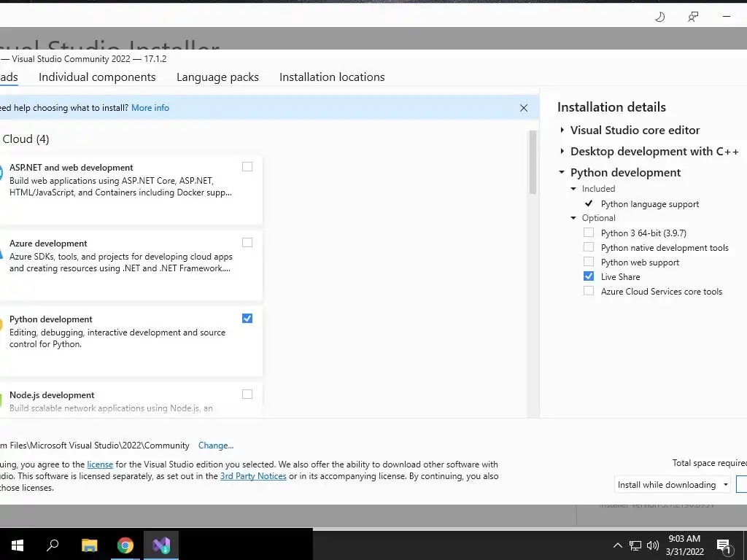
Task: Check Python native development tools option
Action: click(589, 247)
